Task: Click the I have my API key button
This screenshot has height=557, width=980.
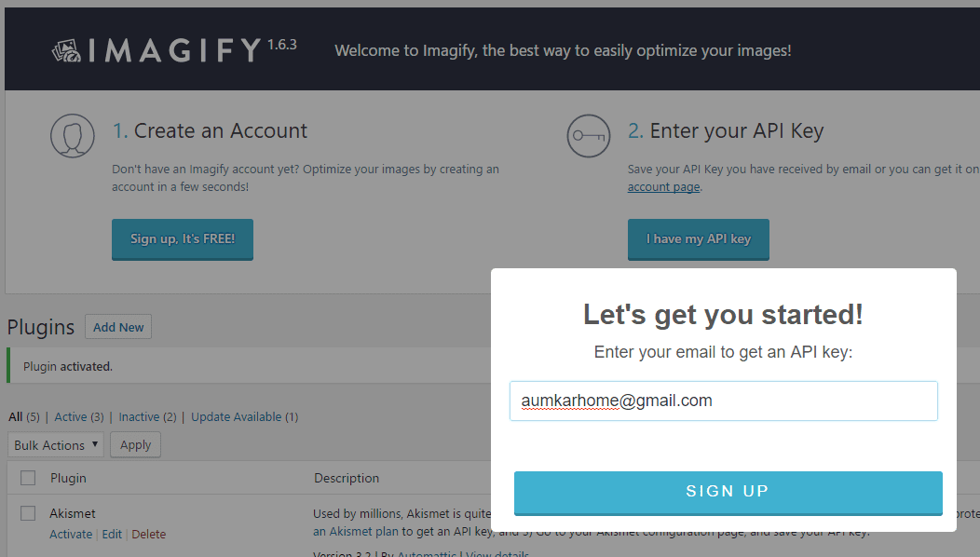Action: (698, 239)
